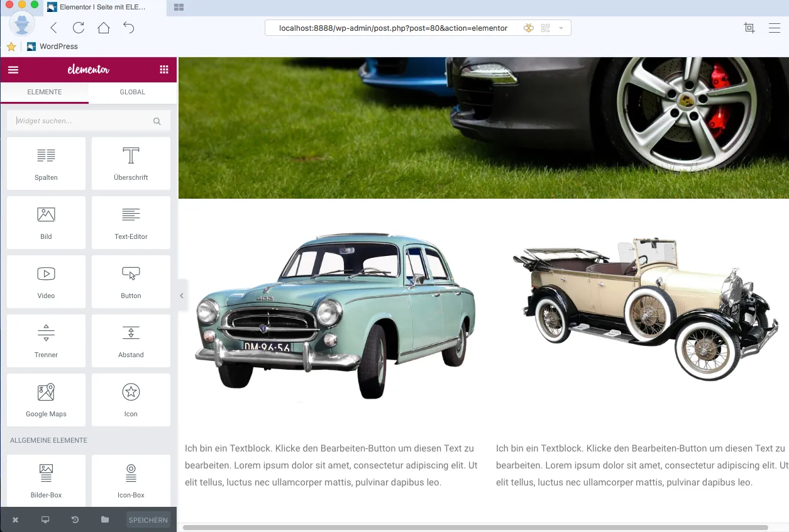Click the horizontal scrollbar at bottom
The image size is (789, 532).
click(x=475, y=528)
